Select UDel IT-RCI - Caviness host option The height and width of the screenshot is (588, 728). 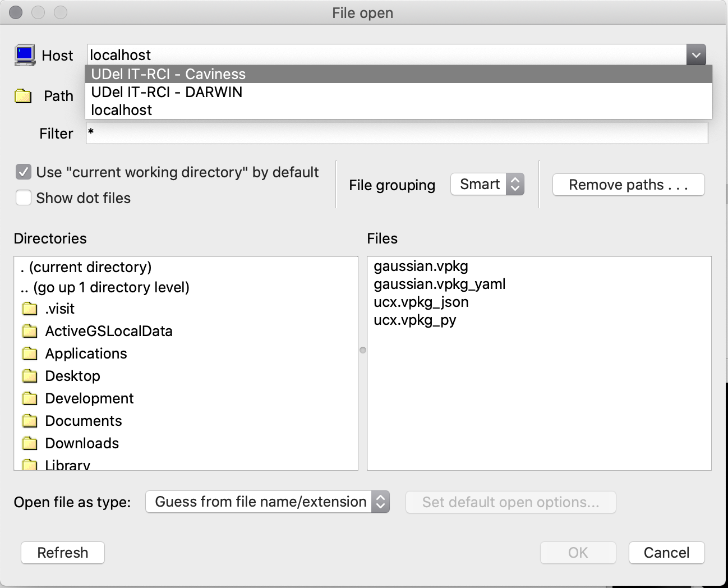point(168,74)
